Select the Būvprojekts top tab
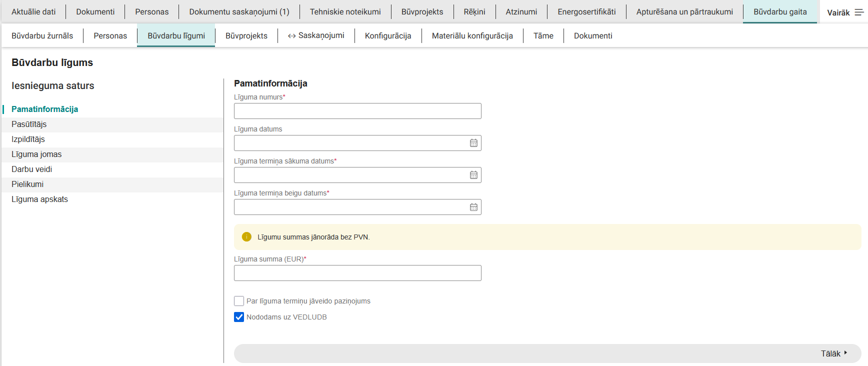 [422, 11]
